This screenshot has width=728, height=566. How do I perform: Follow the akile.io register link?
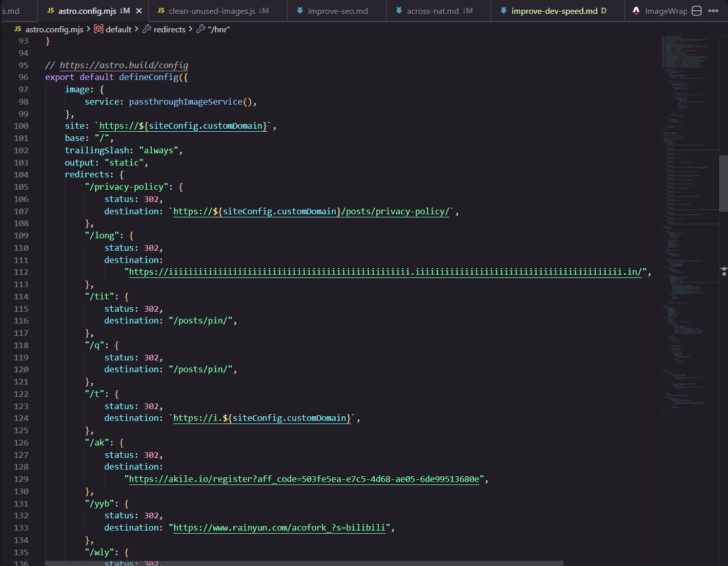(x=304, y=479)
